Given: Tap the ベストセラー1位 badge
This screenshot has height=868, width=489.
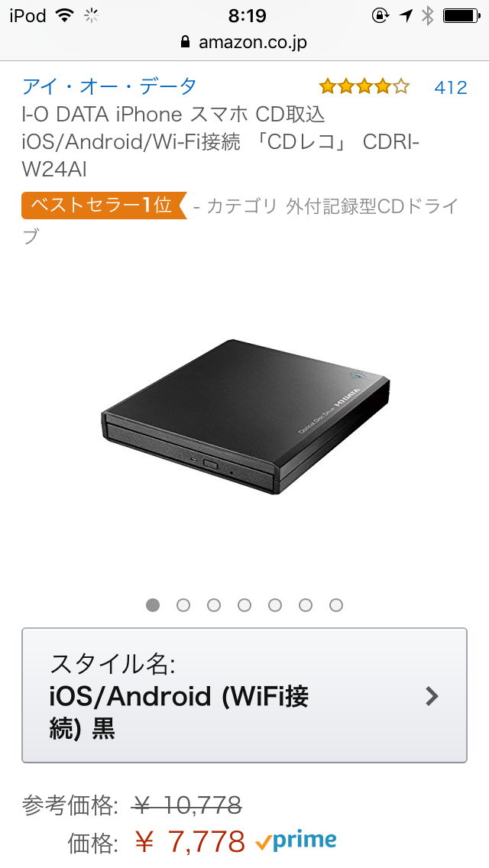Looking at the screenshot, I should 104,206.
